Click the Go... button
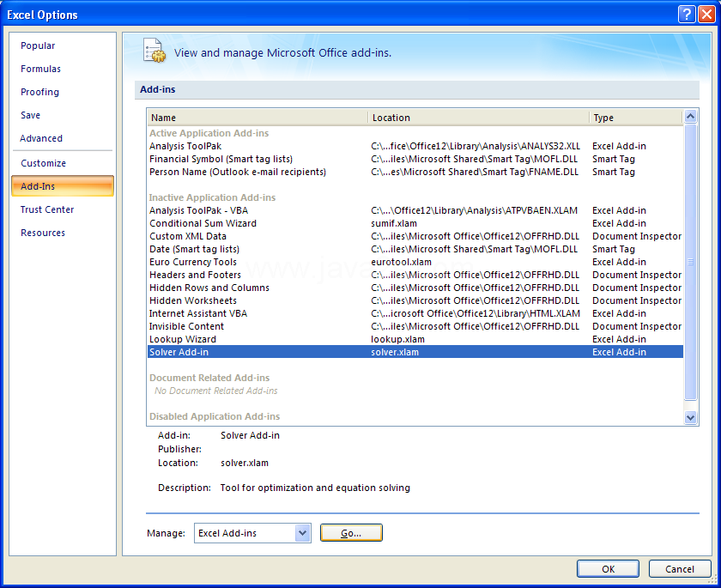 tap(351, 533)
